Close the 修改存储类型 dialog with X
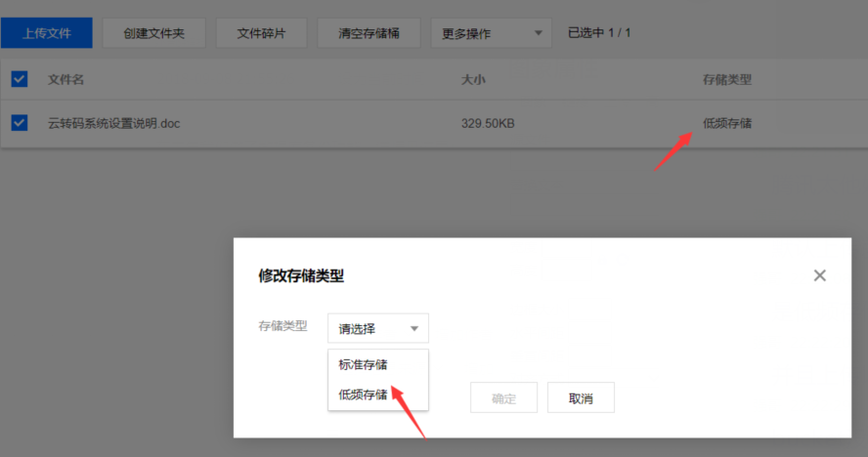The width and height of the screenshot is (868, 457). pyautogui.click(x=819, y=275)
